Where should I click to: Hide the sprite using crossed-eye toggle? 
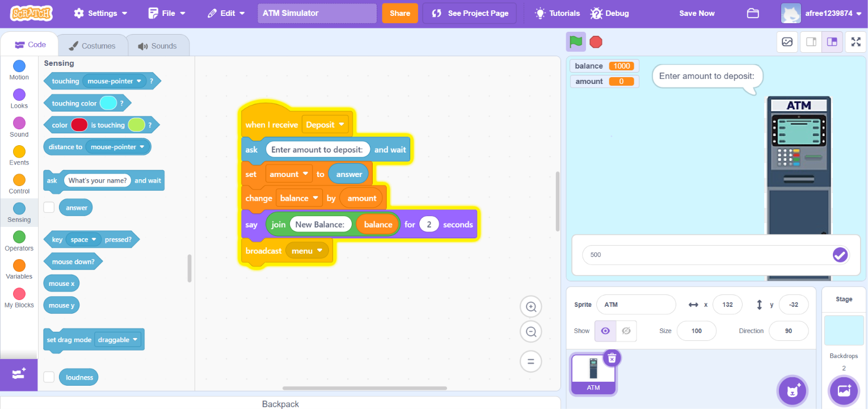626,331
